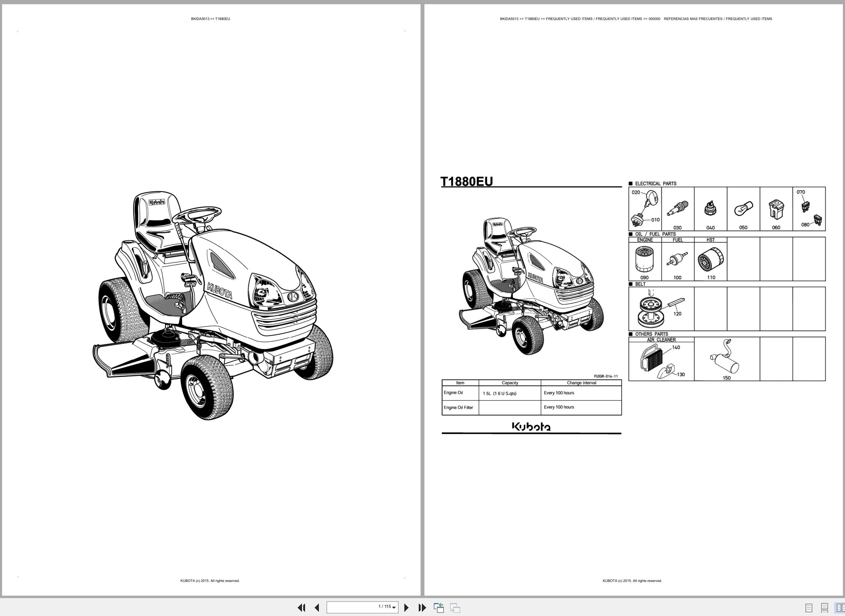Select the fuse parts 070/080 cell
The height and width of the screenshot is (616, 845).
coord(809,209)
